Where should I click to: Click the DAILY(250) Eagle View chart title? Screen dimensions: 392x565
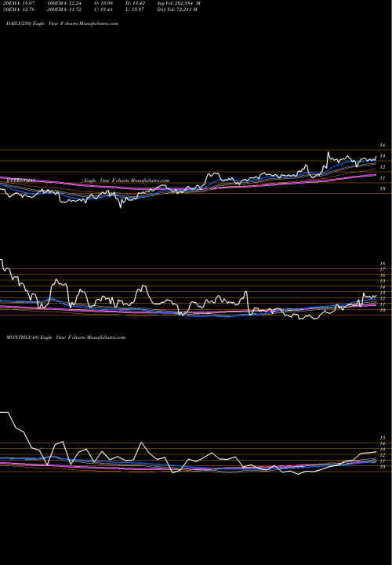point(62,24)
